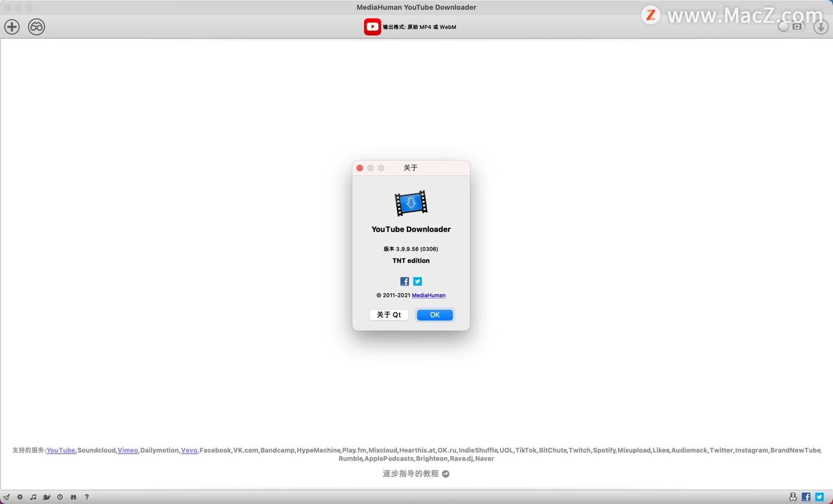Image resolution: width=833 pixels, height=504 pixels.
Task: Click the Facebook icon in the status bar
Action: pyautogui.click(x=806, y=497)
